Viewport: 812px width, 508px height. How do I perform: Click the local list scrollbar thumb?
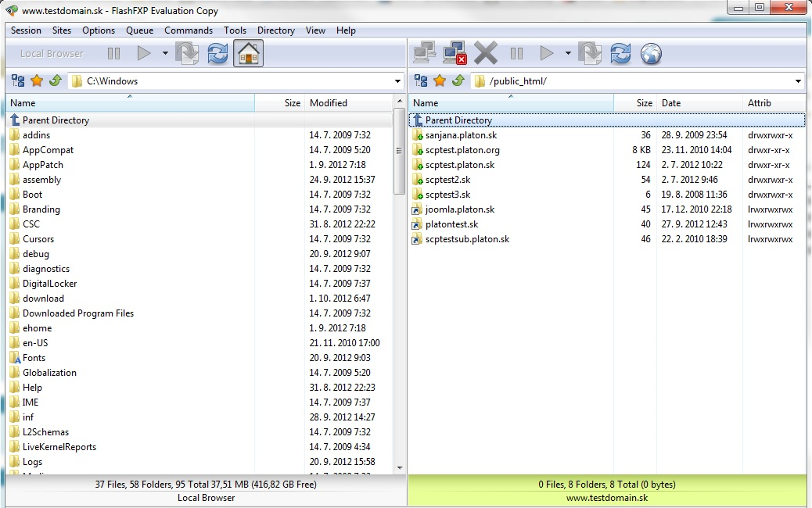tap(399, 151)
